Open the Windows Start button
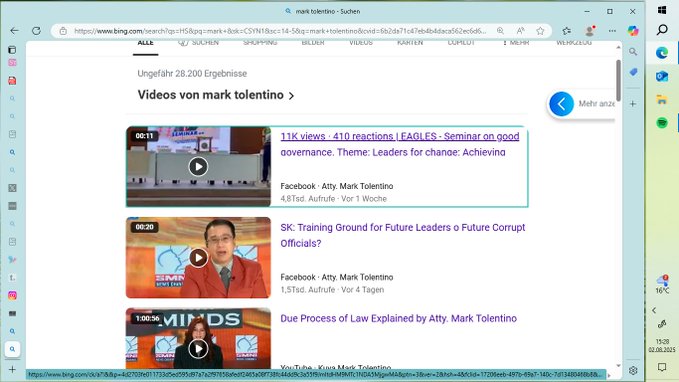 coord(662,10)
